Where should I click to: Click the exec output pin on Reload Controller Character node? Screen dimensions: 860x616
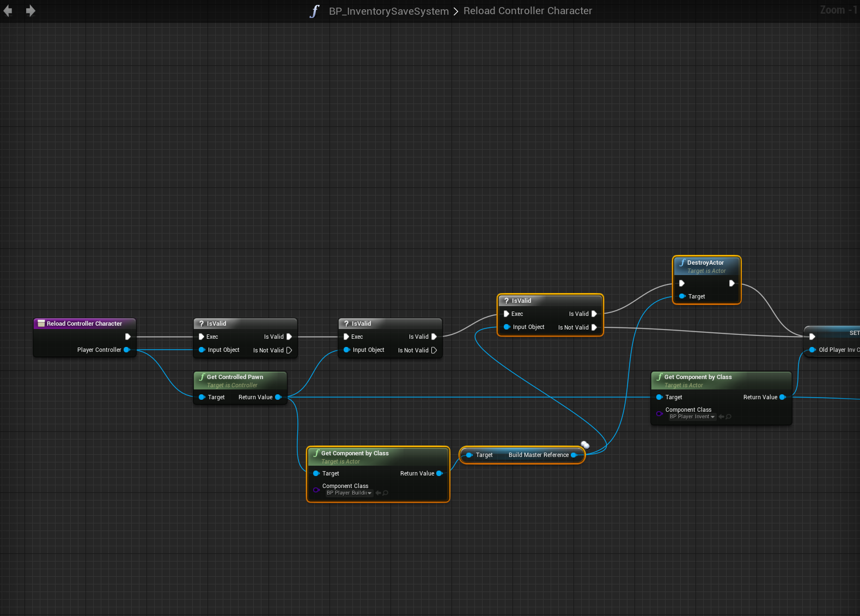[128, 337]
